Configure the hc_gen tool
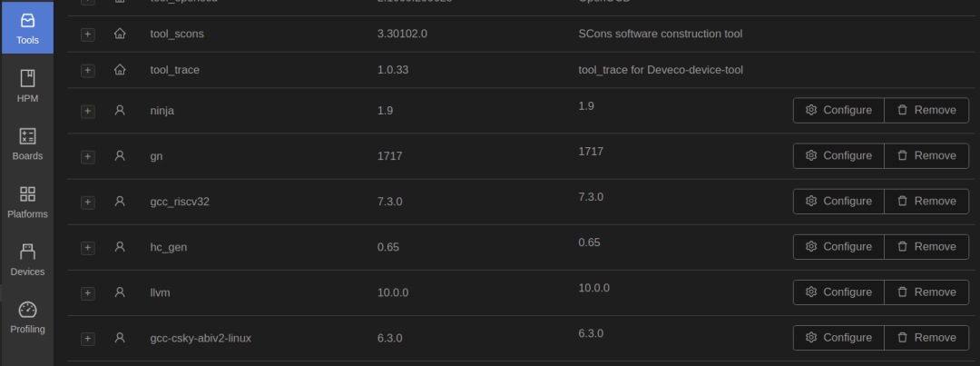The height and width of the screenshot is (366, 980). coord(838,246)
